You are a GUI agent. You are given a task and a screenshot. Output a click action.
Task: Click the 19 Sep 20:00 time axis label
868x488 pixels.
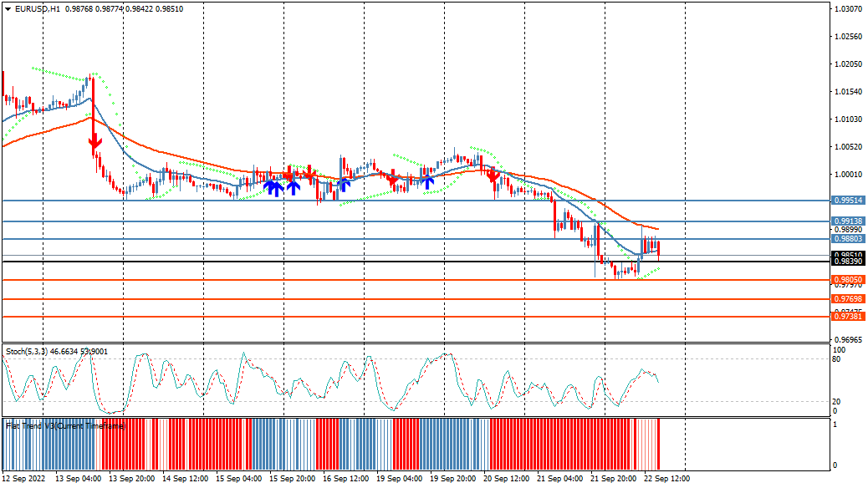452,479
